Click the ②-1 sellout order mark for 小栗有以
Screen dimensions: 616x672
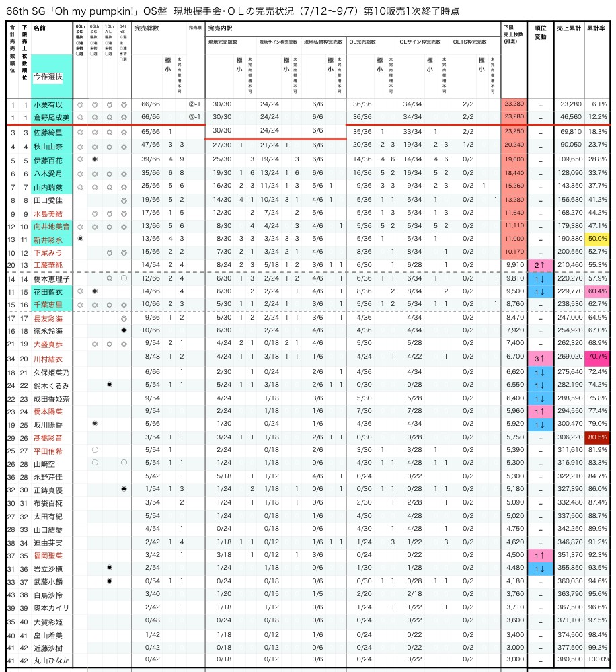194,104
